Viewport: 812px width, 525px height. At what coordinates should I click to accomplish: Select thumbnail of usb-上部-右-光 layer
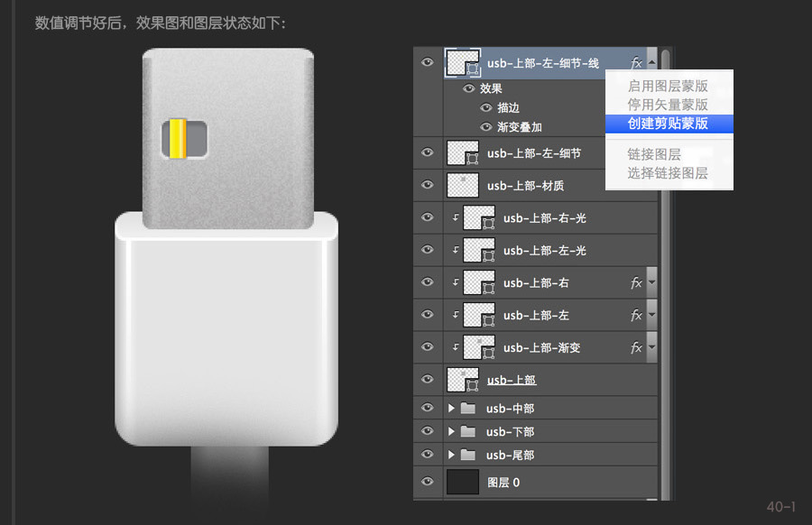[479, 217]
